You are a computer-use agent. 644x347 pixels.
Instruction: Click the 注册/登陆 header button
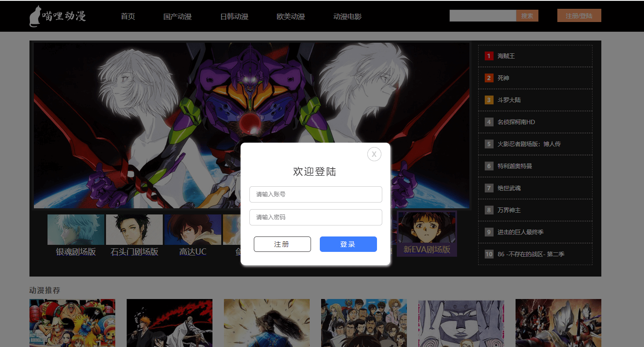tap(579, 15)
